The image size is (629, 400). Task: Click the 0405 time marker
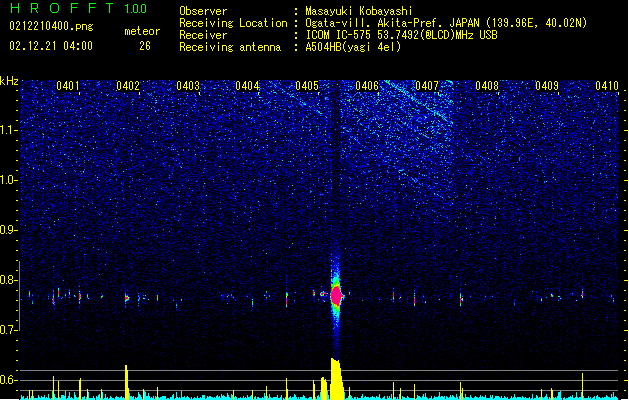(307, 86)
